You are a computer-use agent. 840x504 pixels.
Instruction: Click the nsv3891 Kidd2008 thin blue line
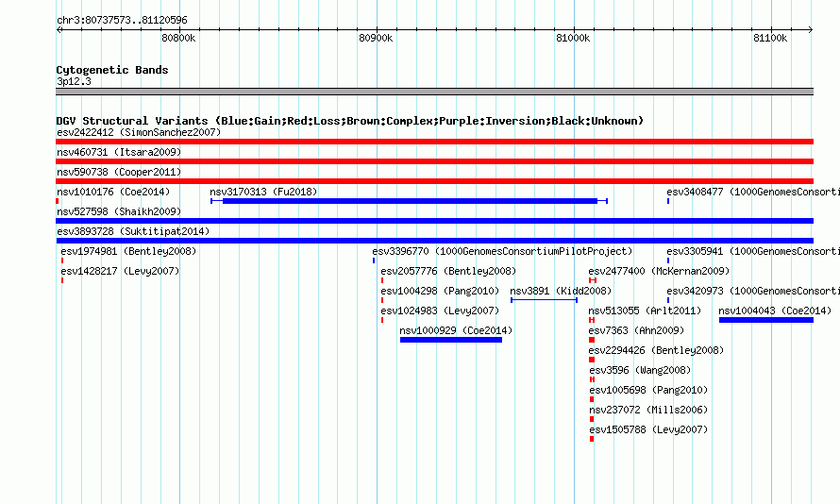tap(544, 300)
